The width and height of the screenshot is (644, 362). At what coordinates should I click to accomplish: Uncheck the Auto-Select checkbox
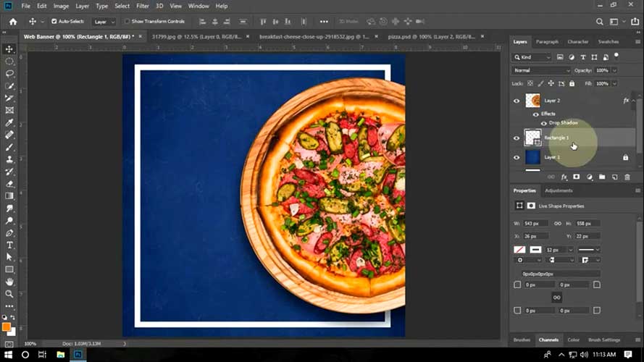54,22
